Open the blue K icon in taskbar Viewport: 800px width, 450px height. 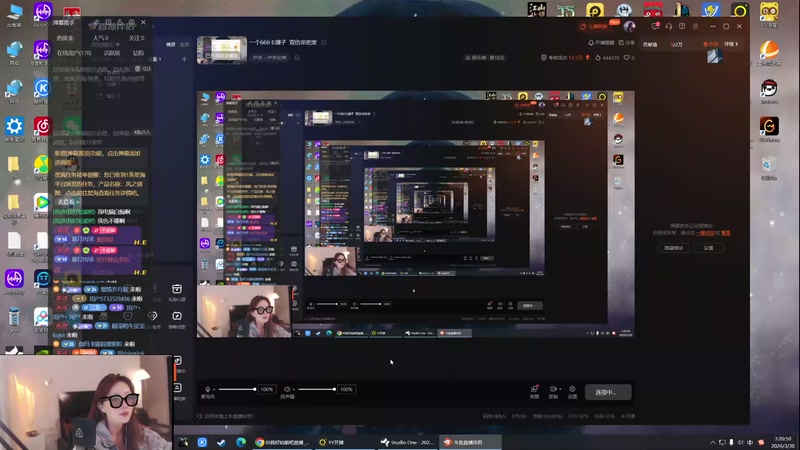click(202, 442)
